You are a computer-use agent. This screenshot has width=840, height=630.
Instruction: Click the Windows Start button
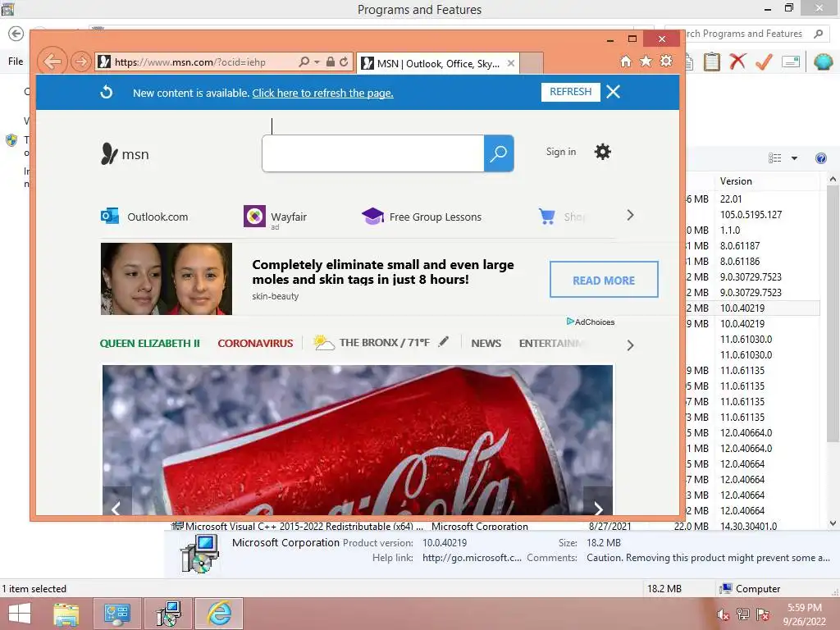(x=20, y=614)
